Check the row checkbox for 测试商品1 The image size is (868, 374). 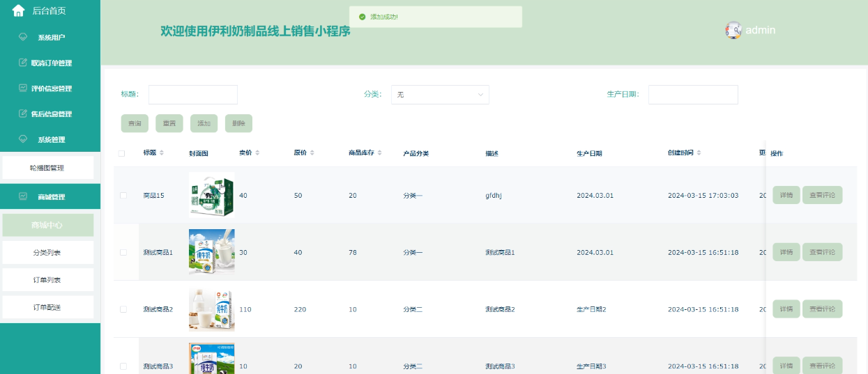pos(123,252)
